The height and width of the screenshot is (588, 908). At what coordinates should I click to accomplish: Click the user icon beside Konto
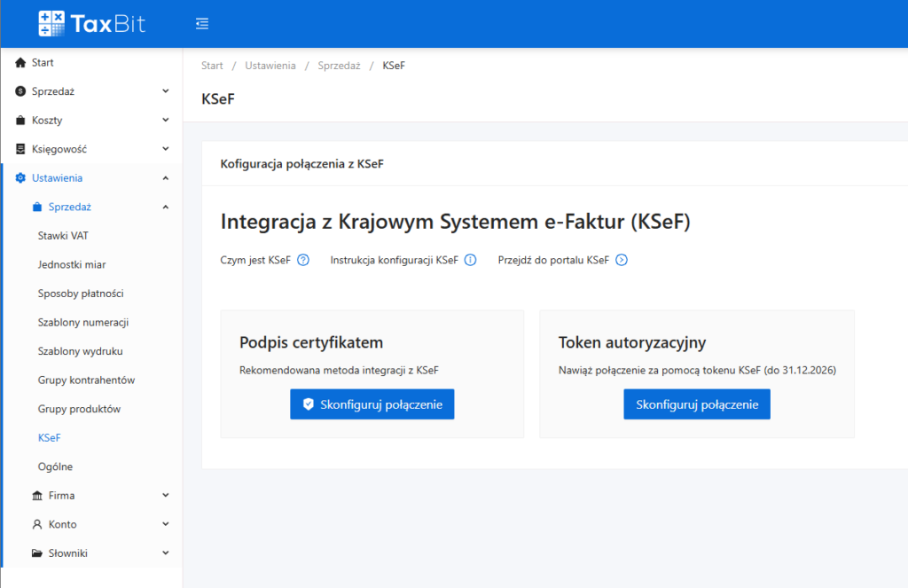[x=37, y=524]
